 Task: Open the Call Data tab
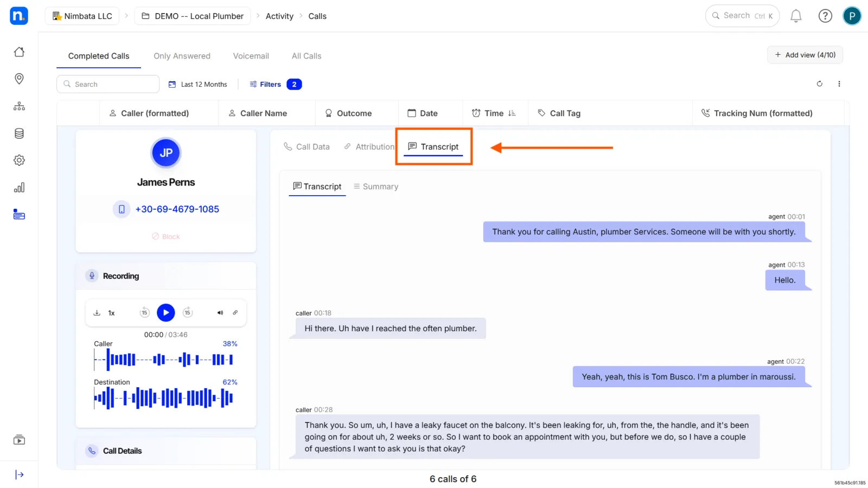coord(307,147)
